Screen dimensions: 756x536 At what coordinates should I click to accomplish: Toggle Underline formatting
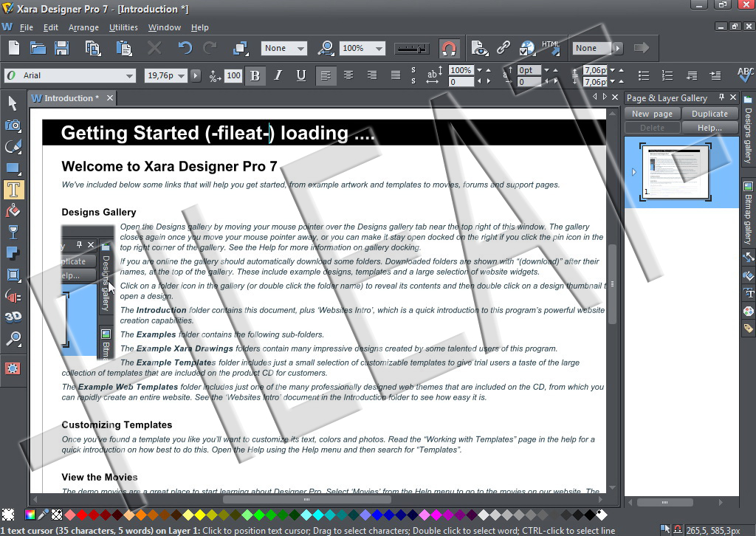point(301,76)
